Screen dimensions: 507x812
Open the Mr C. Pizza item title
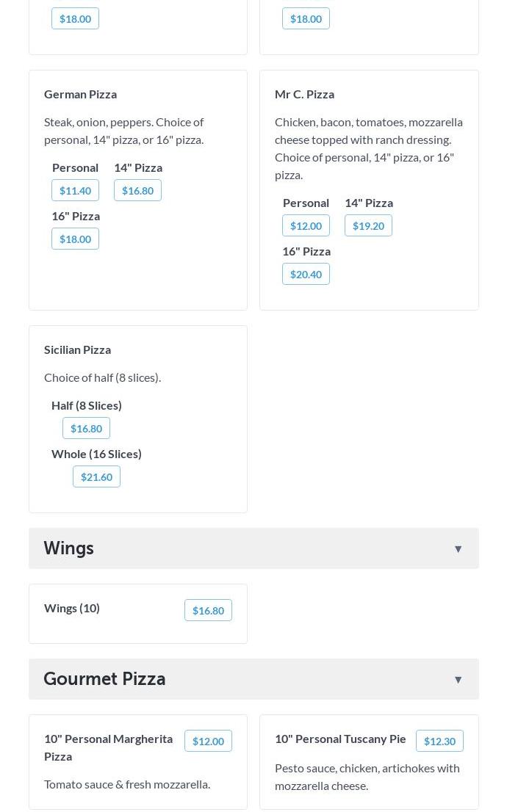click(x=304, y=94)
